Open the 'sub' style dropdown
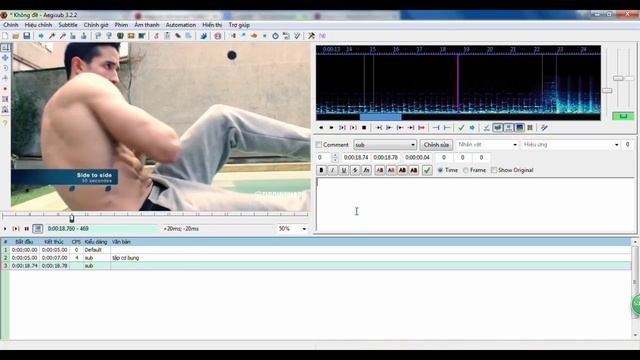 (x=385, y=145)
